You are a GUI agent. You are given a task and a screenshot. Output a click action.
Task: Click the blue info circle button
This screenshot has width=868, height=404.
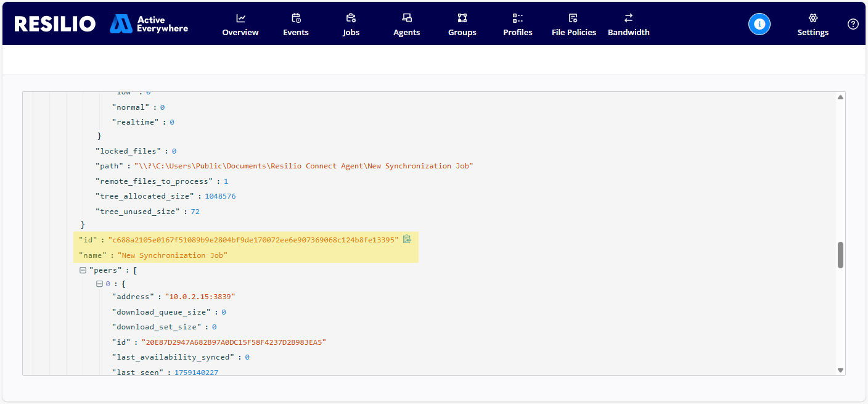(759, 24)
